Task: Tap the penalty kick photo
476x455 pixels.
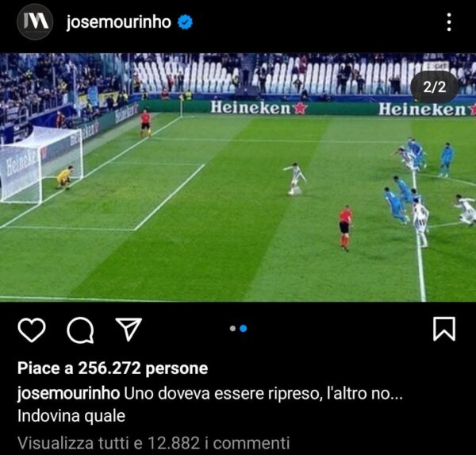Action: click(x=238, y=178)
